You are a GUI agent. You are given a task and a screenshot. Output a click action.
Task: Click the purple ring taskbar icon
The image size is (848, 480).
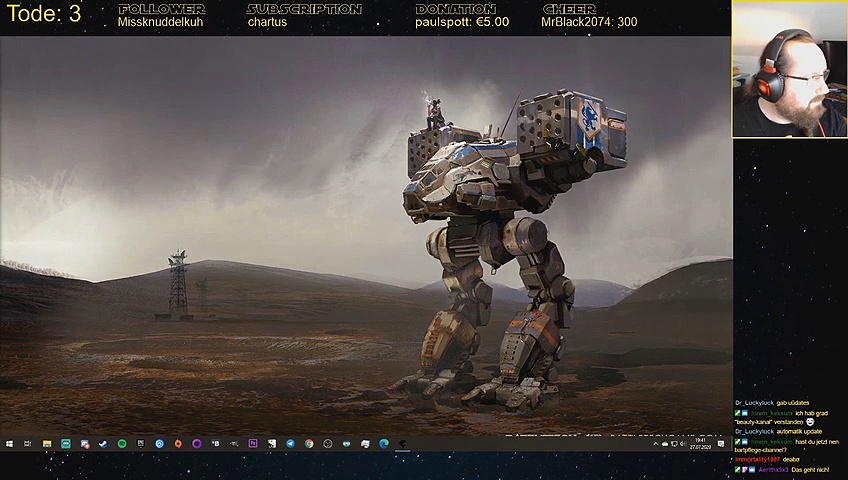pos(197,444)
